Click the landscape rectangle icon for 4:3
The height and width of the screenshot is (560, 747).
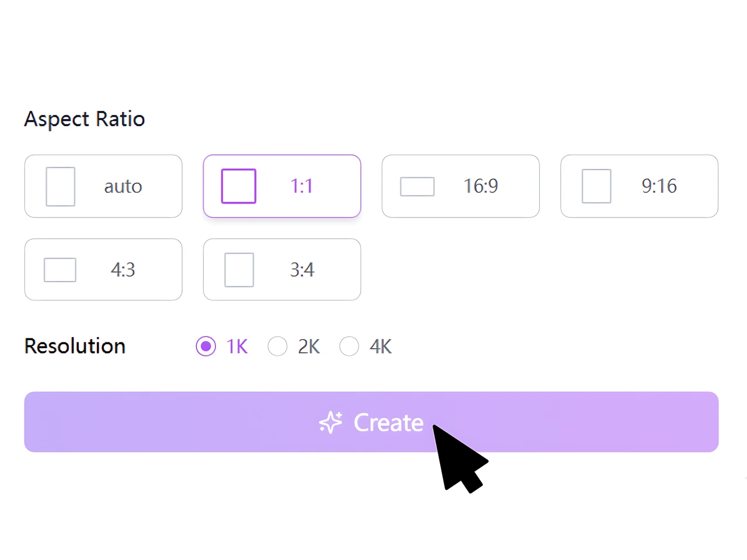(60, 269)
